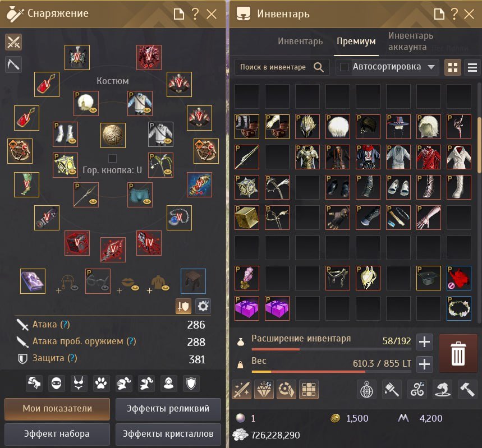
Task: Toggle the small checkbox under costume orb
Action: (113, 158)
